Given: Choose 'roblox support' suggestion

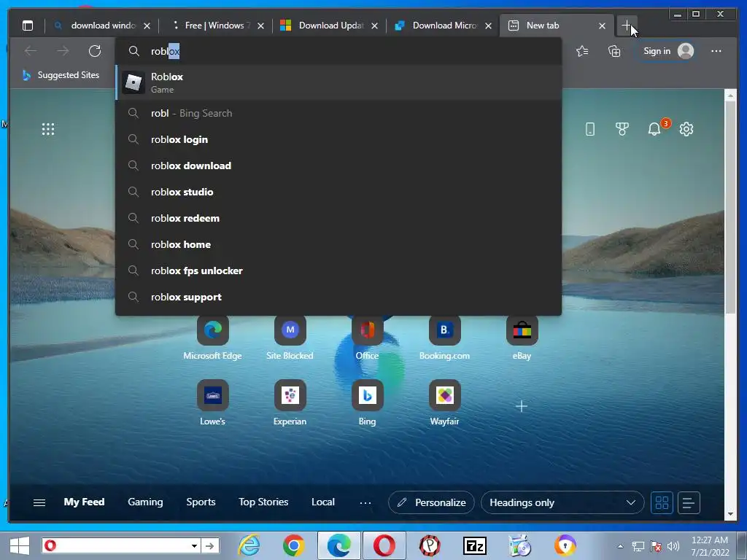Looking at the screenshot, I should click(338, 297).
